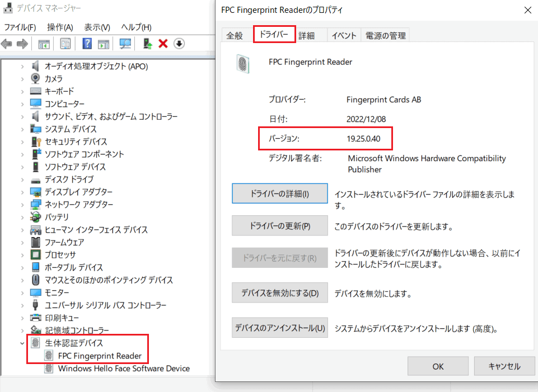Select the ファームウェア icon

pos(35,242)
